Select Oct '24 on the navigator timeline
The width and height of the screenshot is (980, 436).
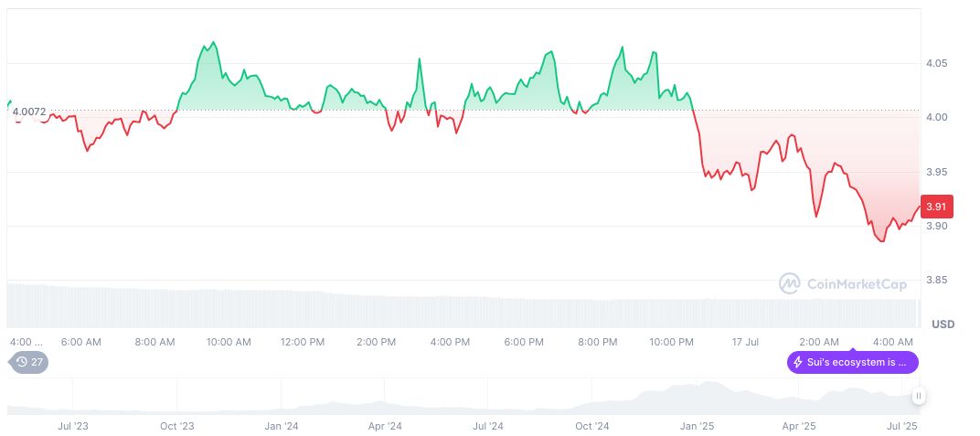(592, 426)
